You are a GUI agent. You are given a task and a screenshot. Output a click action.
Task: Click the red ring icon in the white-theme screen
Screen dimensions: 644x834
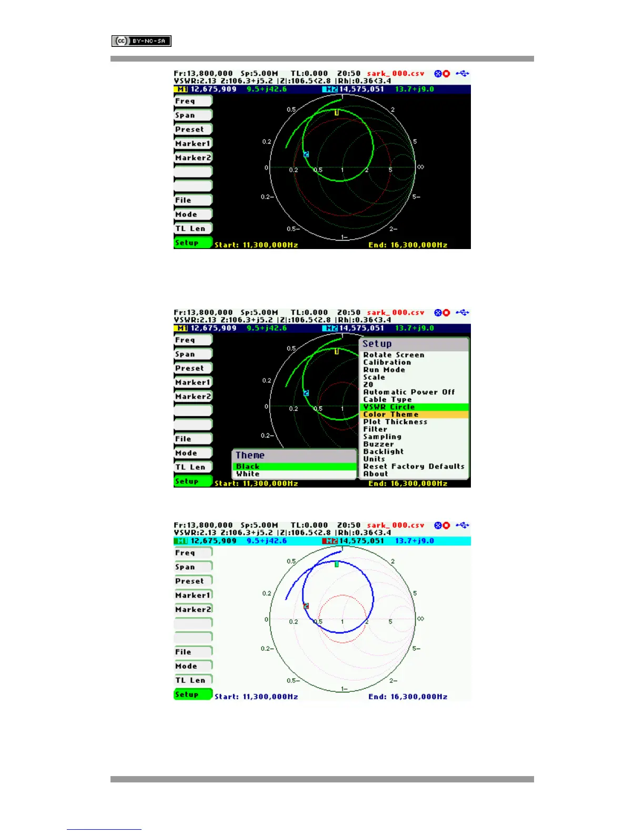[x=446, y=525]
